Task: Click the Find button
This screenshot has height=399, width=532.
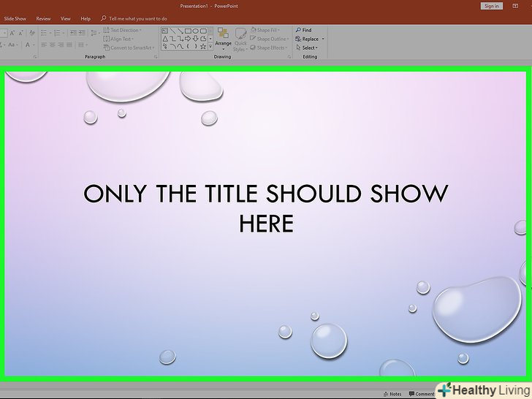Action: (304, 30)
